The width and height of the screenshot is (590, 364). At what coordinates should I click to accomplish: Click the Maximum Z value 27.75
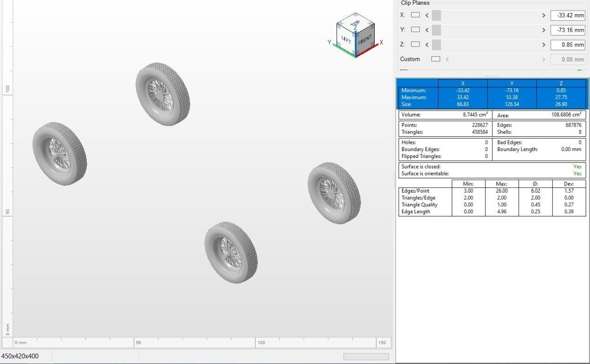click(x=561, y=97)
